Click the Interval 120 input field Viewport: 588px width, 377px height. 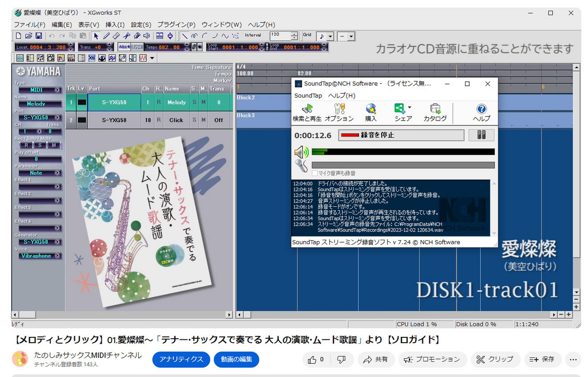pyautogui.click(x=280, y=35)
